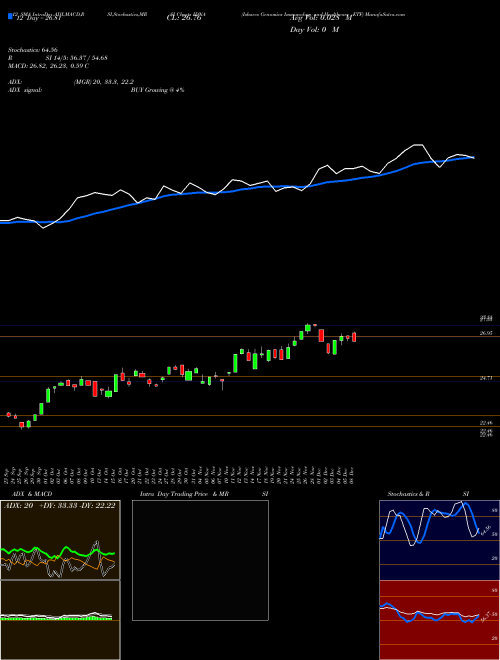Click the 24.71 price level label
This screenshot has height=660, width=500.
click(486, 378)
